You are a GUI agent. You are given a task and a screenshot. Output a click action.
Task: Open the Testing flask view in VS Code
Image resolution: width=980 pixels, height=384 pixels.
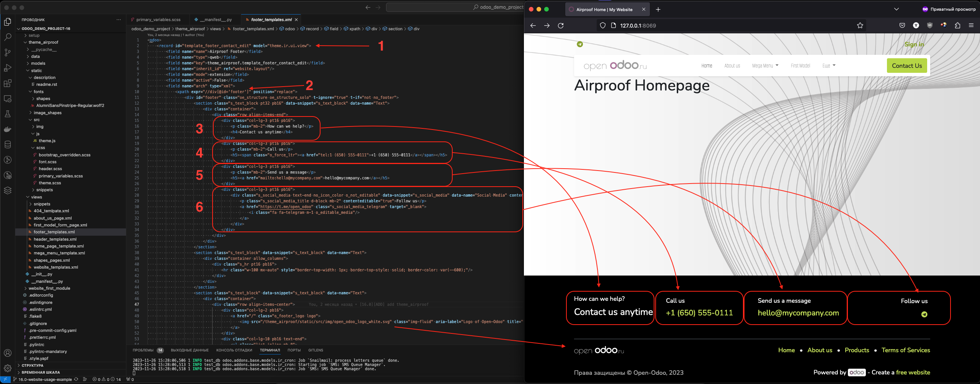click(7, 114)
